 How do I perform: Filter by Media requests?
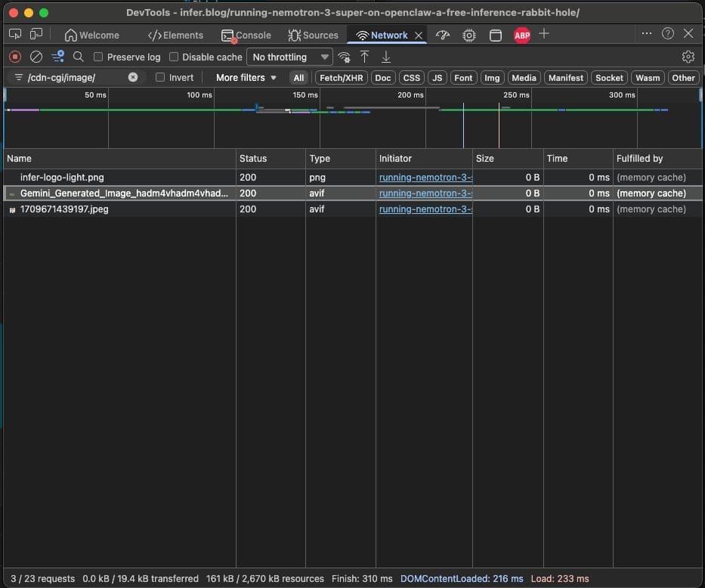tap(524, 78)
